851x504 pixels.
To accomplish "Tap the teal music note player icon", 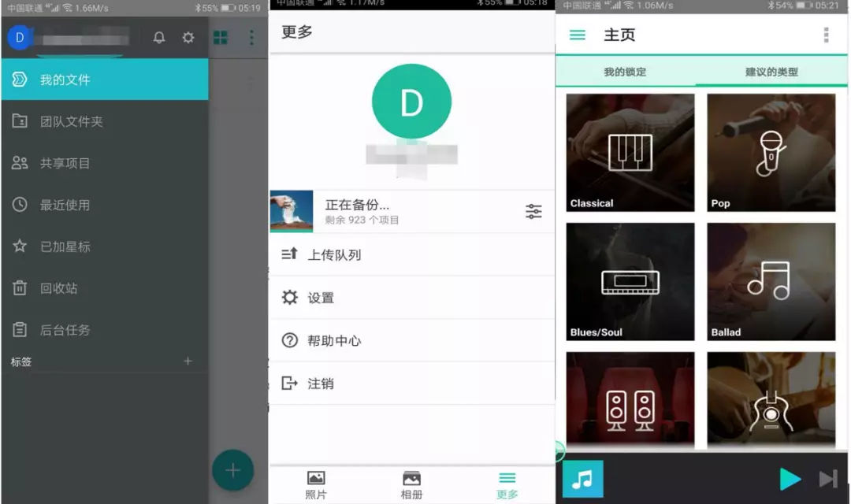I will (x=582, y=479).
